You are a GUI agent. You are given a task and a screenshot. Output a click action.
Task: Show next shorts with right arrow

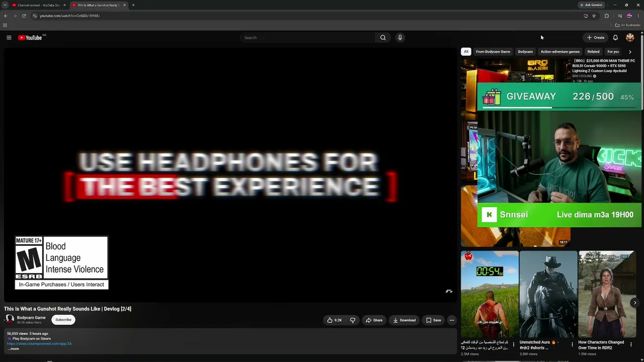(x=635, y=303)
